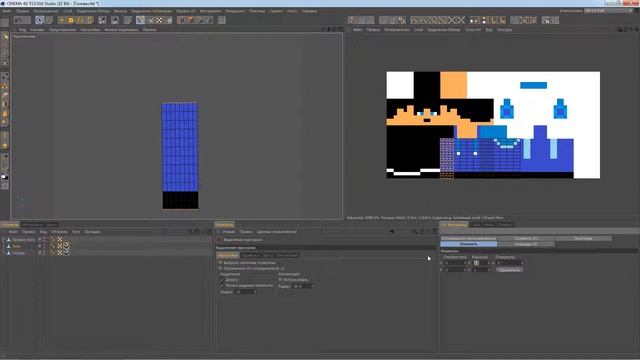Toggle the UV coordinates restriction checkbox
This screenshot has width=640, height=360.
(x=220, y=269)
